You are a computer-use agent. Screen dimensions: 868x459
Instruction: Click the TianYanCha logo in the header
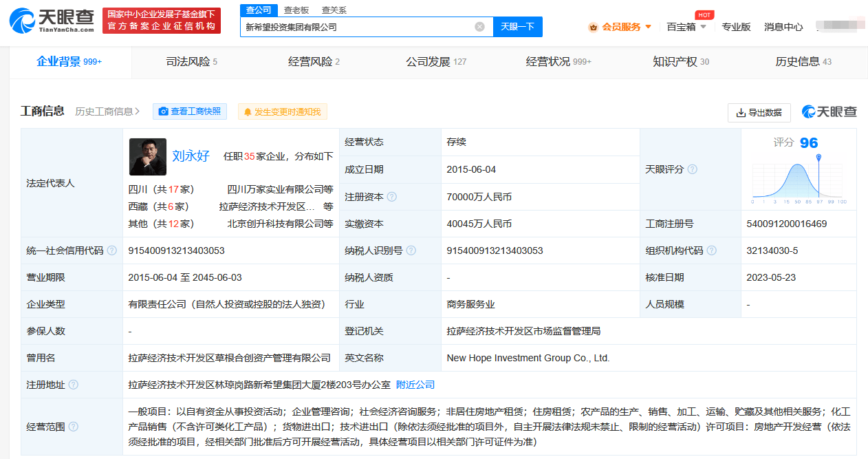pos(52,21)
